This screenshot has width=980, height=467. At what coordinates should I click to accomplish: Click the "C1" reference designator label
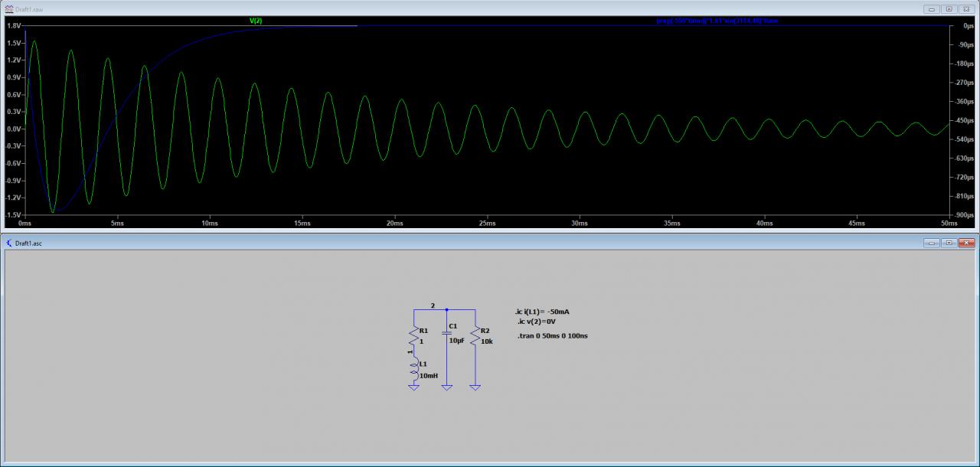pyautogui.click(x=453, y=326)
